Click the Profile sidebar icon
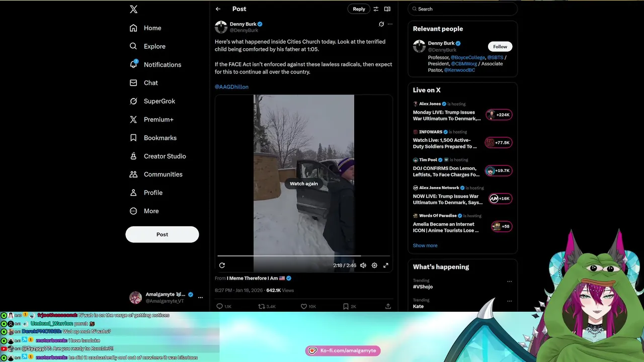Image resolution: width=644 pixels, height=362 pixels. 133,193
